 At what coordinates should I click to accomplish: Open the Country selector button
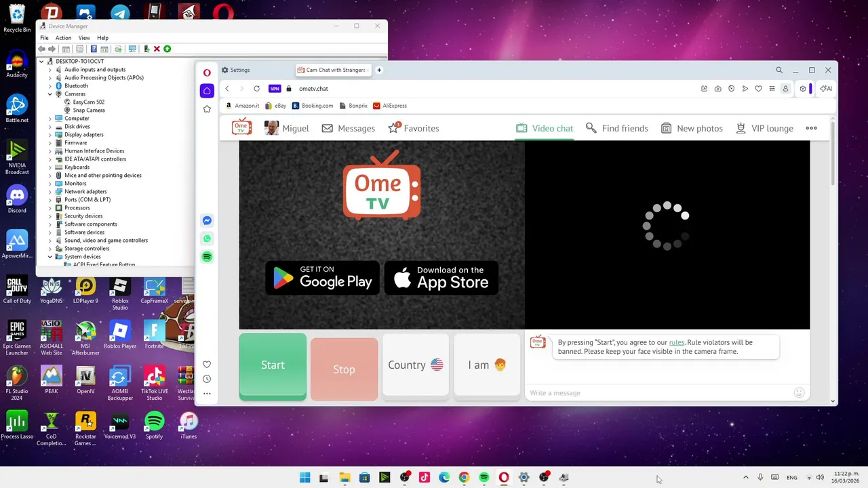[x=416, y=365]
